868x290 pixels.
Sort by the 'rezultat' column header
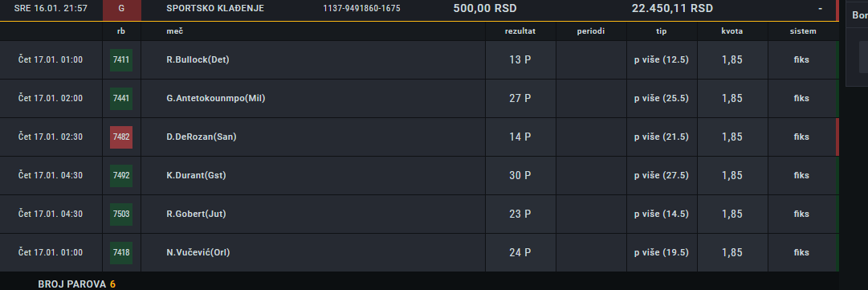click(x=520, y=31)
